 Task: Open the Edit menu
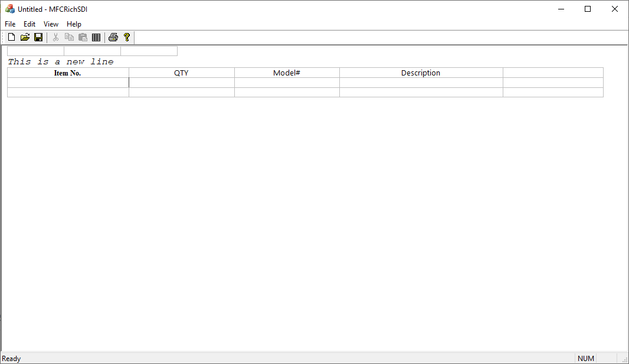point(29,24)
